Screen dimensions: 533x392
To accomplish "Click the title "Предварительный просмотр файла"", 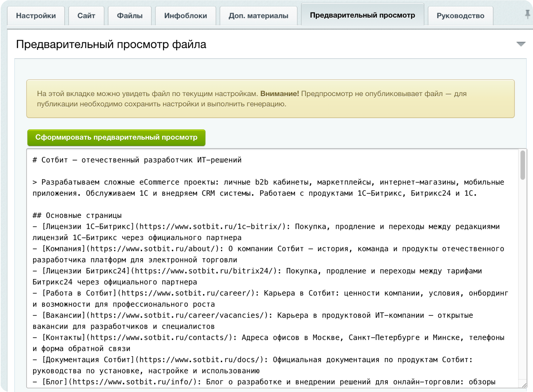I will (111, 44).
